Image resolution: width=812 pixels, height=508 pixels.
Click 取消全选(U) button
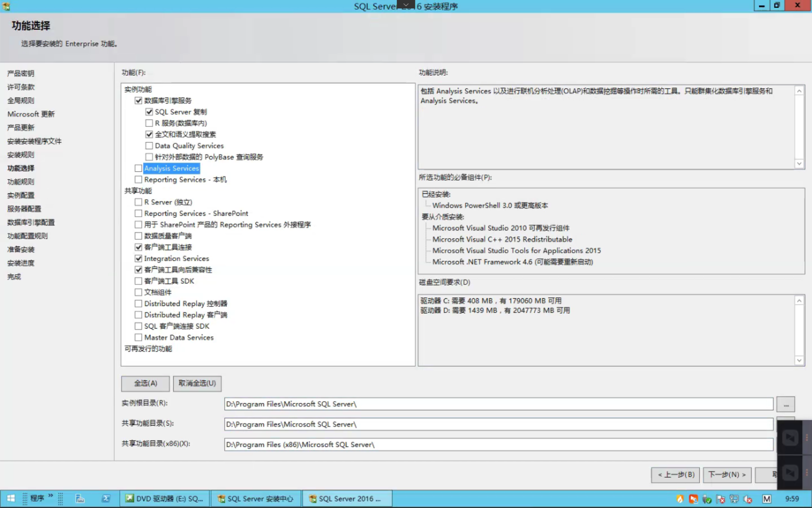click(197, 384)
